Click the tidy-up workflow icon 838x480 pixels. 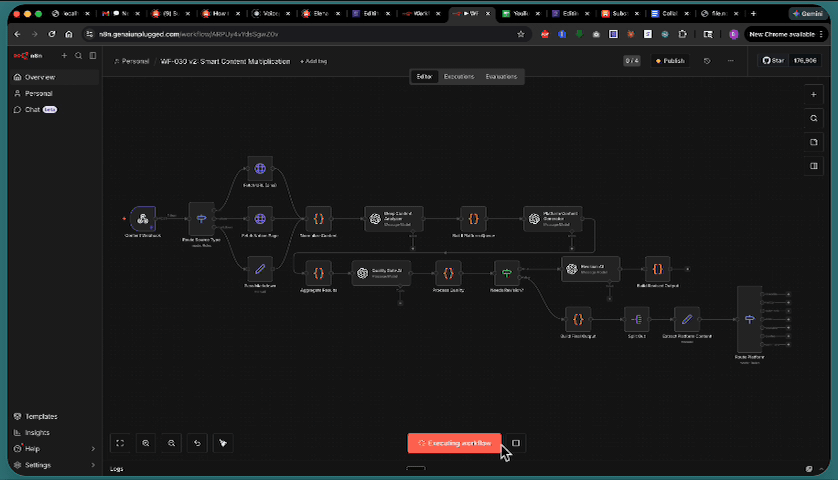223,443
